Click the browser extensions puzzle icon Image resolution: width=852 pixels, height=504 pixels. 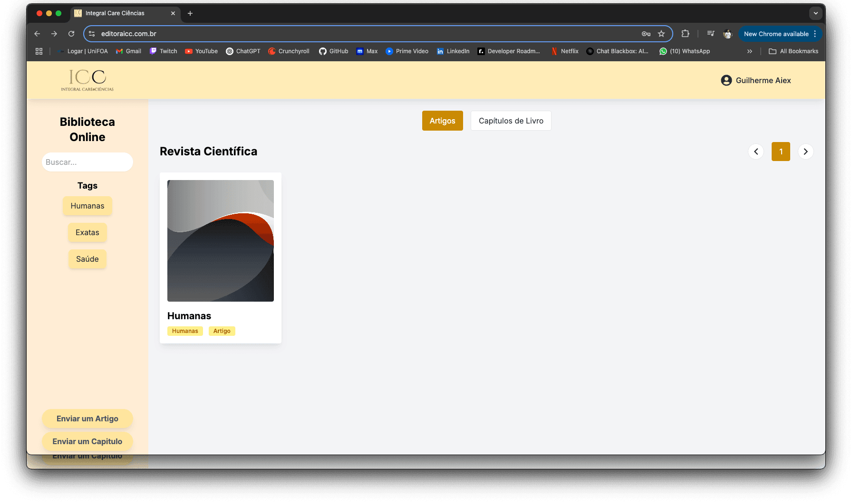point(685,34)
